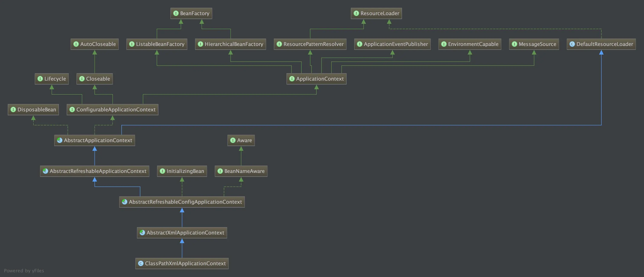Click the interface icon on DisposableBean node
Viewport: 644px width, 277px height.
click(13, 110)
